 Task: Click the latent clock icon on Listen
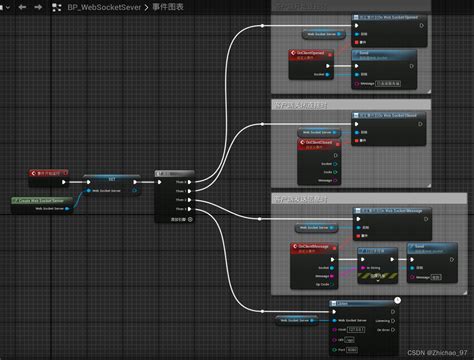tap(397, 300)
